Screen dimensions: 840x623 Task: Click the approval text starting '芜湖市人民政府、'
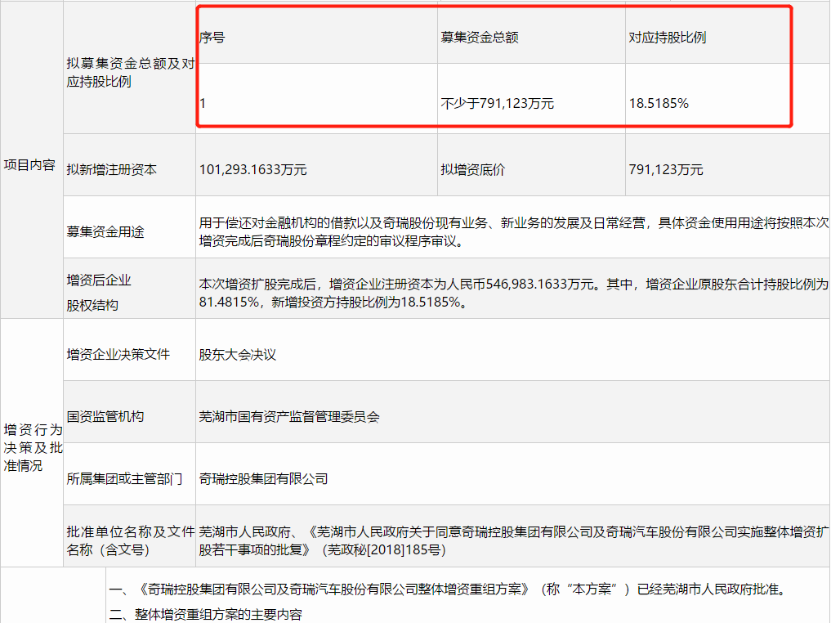pos(513,541)
